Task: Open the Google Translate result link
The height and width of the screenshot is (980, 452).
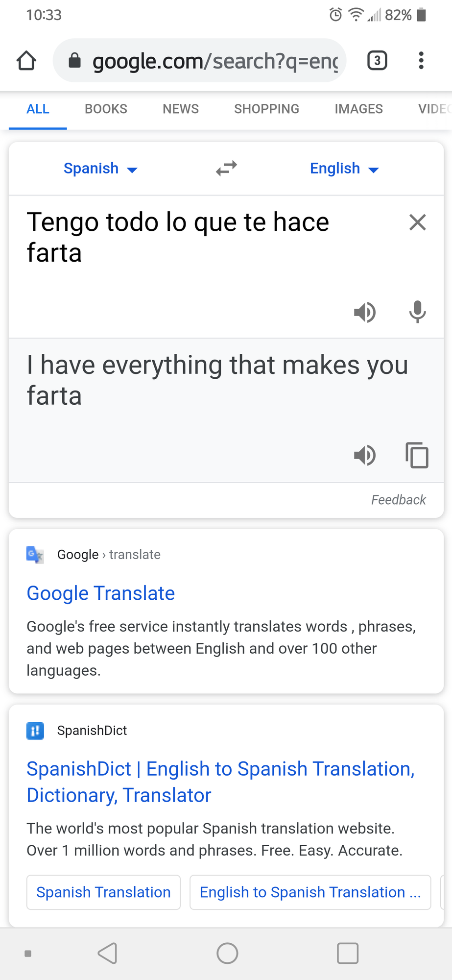Action: (101, 593)
